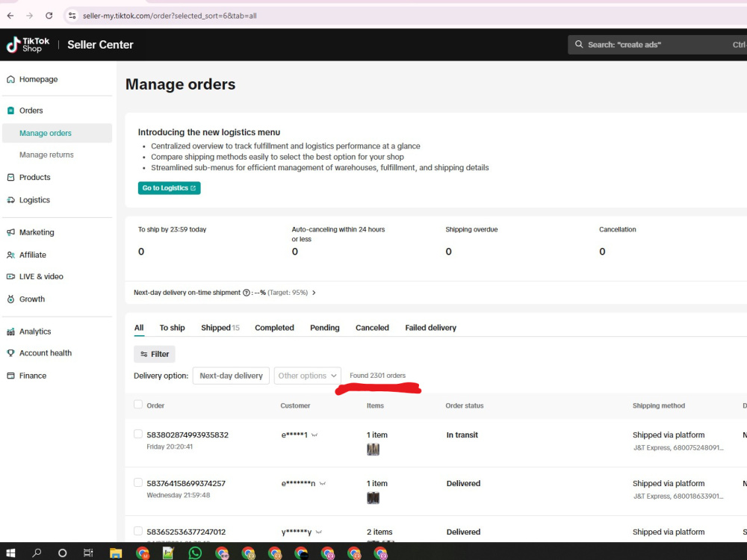Viewport: 747px width, 560px height.
Task: Select all orders header checkbox
Action: pos(138,405)
